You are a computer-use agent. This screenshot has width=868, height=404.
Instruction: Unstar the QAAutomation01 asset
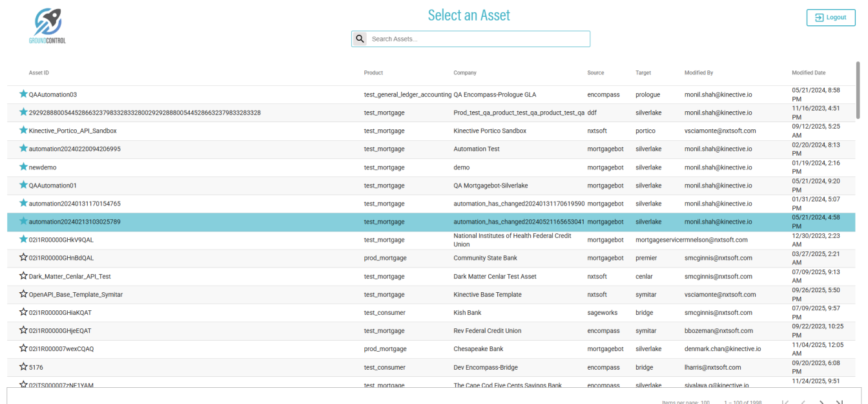(23, 185)
